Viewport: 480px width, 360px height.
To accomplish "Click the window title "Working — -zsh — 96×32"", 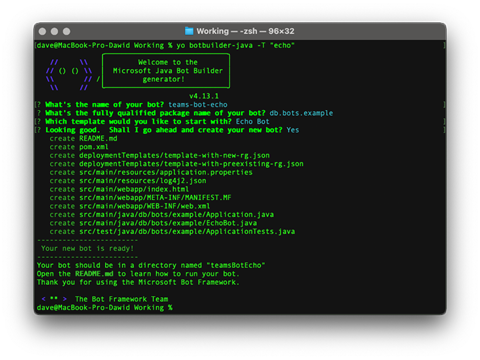I will (x=245, y=31).
